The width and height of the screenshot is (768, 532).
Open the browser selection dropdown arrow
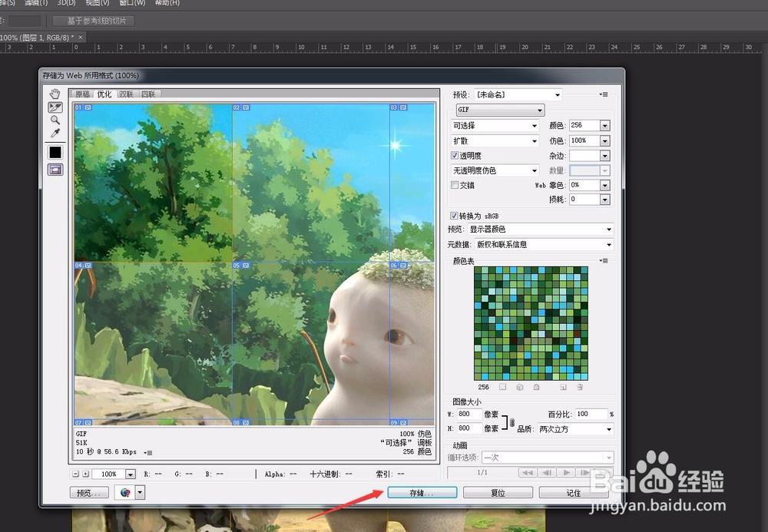point(140,492)
